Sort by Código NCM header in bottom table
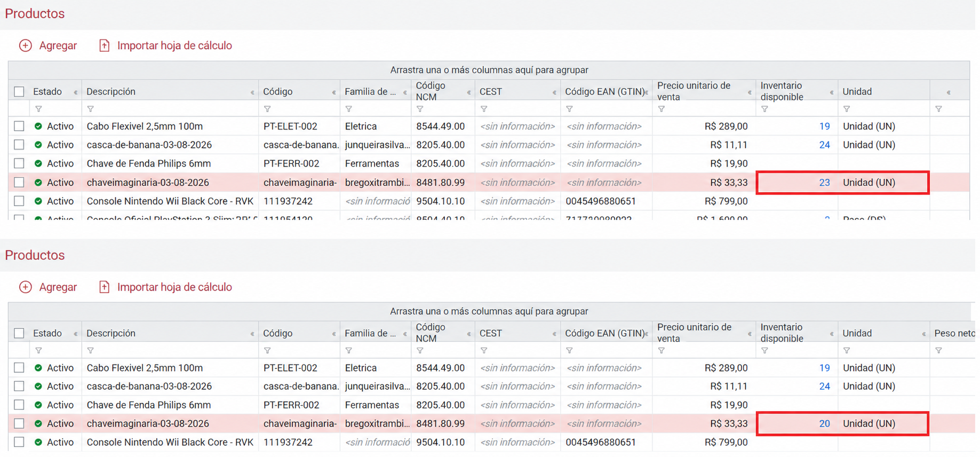The height and width of the screenshot is (457, 980). click(430, 333)
